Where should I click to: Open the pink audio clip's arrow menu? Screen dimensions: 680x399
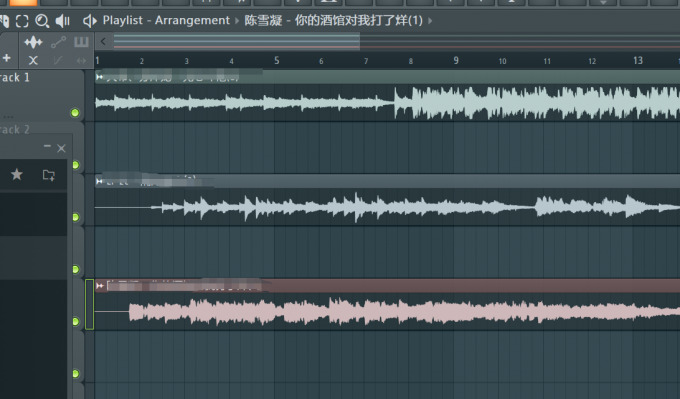tap(99, 285)
